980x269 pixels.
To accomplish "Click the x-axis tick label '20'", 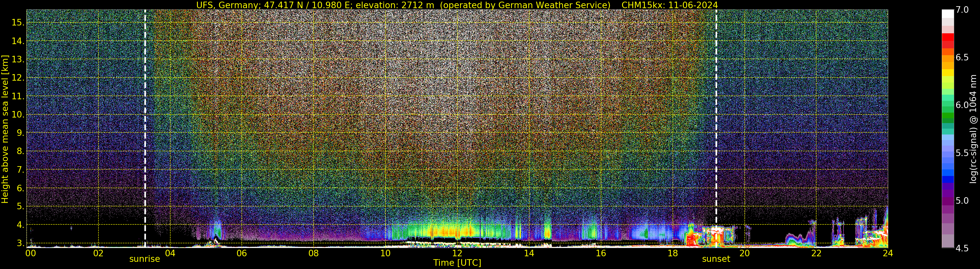I will [x=744, y=253].
